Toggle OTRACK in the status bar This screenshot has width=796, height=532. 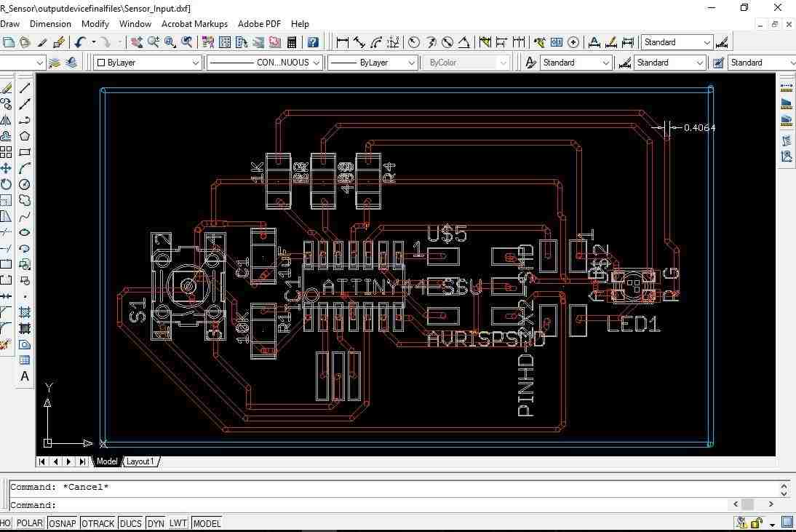[98, 523]
